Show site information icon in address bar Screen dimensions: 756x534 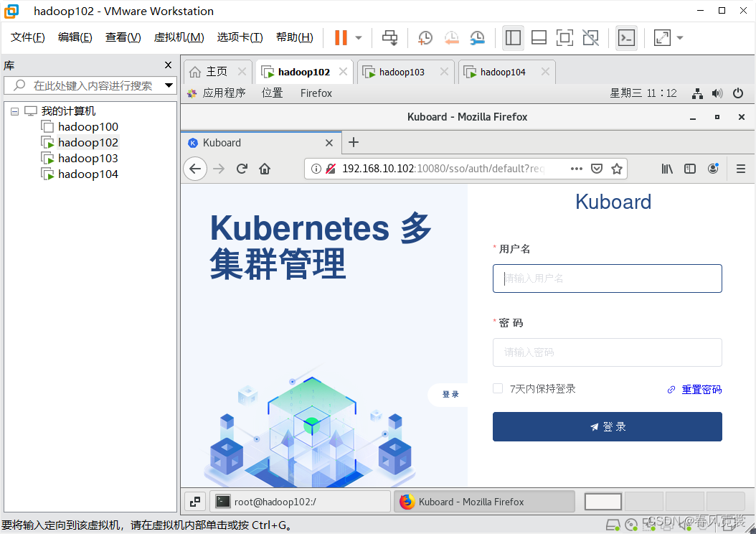(x=316, y=169)
